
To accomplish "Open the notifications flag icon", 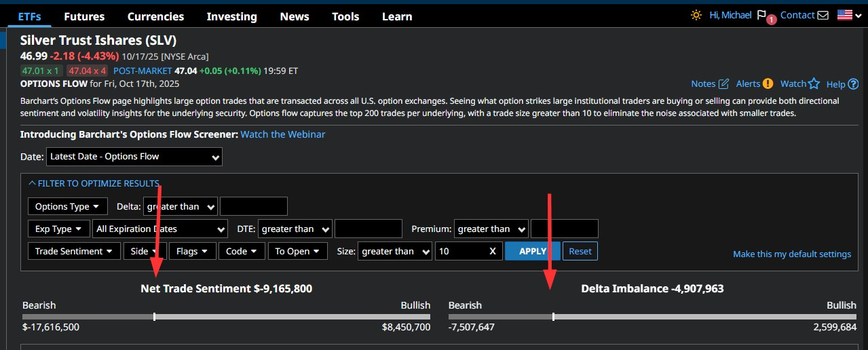I will (761, 15).
